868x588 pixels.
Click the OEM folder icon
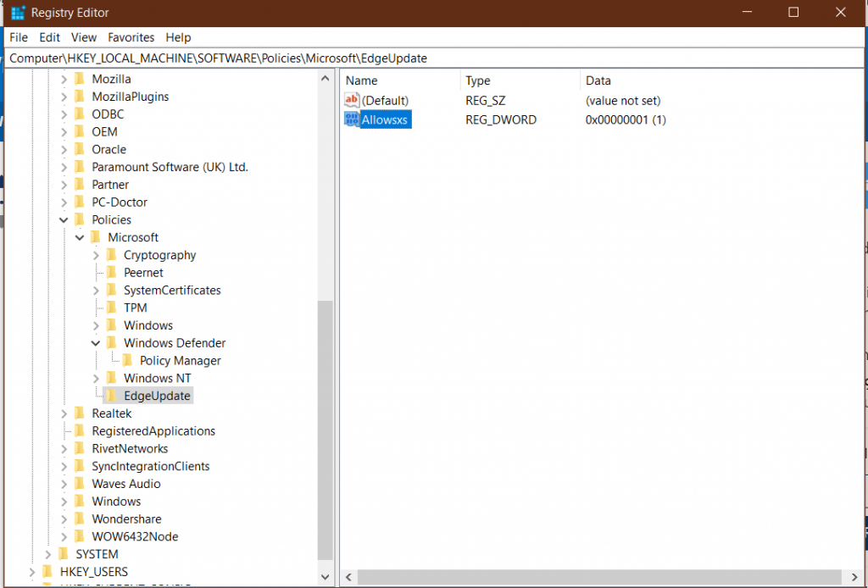pyautogui.click(x=80, y=131)
